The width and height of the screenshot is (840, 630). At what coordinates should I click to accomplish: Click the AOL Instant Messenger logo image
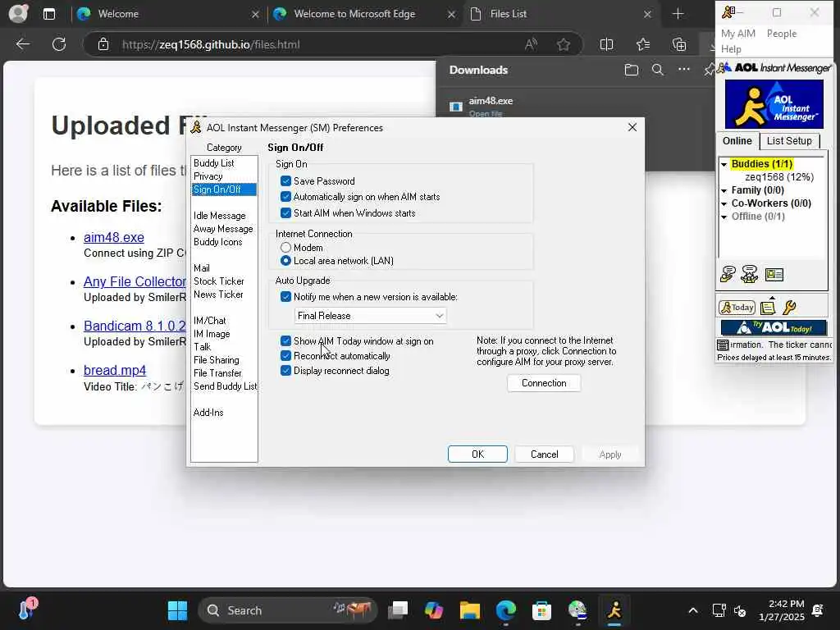click(x=774, y=104)
